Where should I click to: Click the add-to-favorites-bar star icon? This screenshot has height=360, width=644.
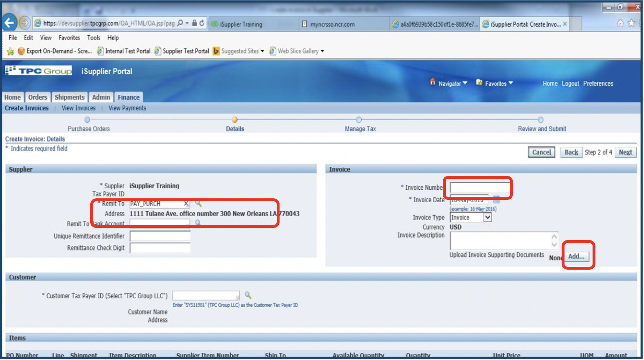pyautogui.click(x=10, y=51)
